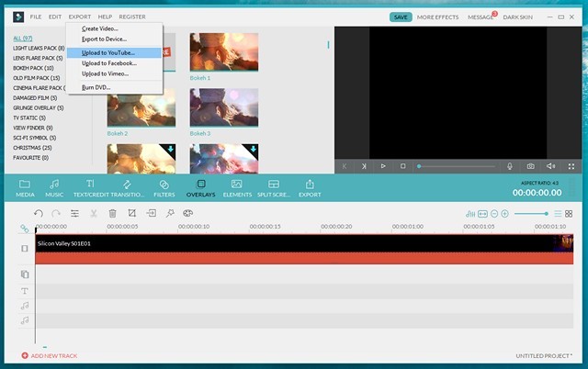Open More Effects store link
Viewport: 588px width, 369px height.
[437, 17]
